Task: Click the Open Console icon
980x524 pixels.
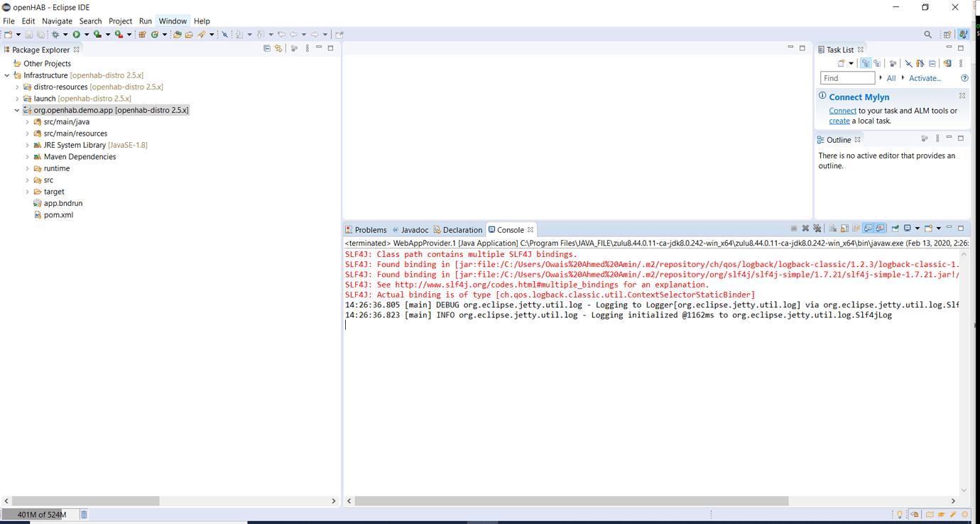Action: pyautogui.click(x=928, y=229)
